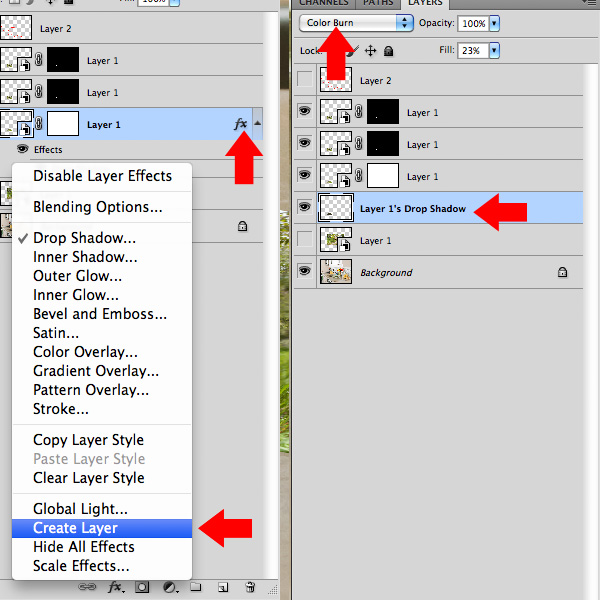Viewport: 600px width, 600px height.
Task: Choose Scale Effects from the menu
Action: [x=102, y=566]
